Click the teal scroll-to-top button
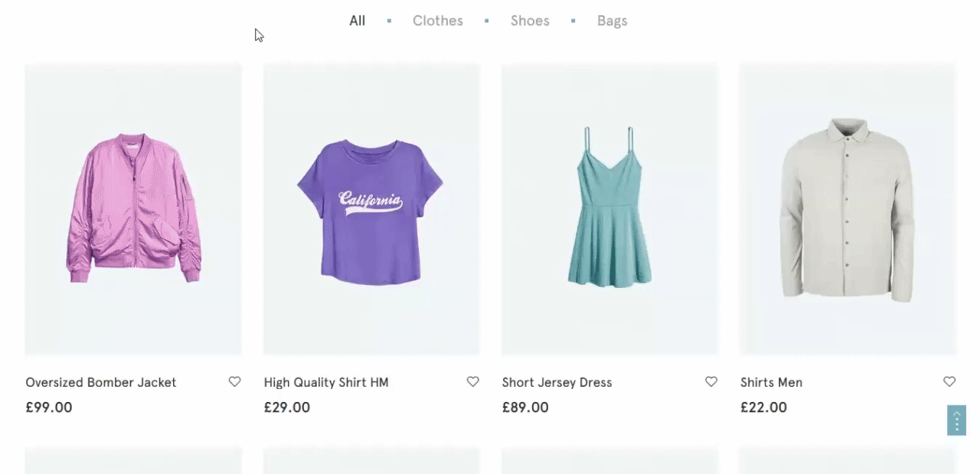The height and width of the screenshot is (474, 980). (956, 420)
